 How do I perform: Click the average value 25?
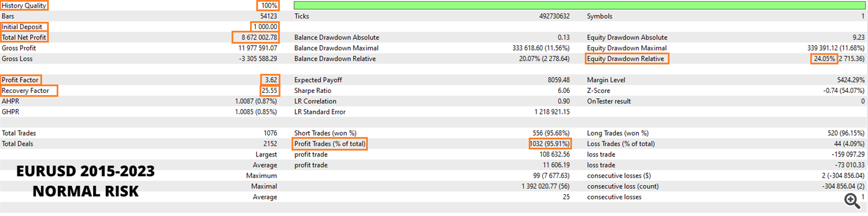(x=566, y=197)
